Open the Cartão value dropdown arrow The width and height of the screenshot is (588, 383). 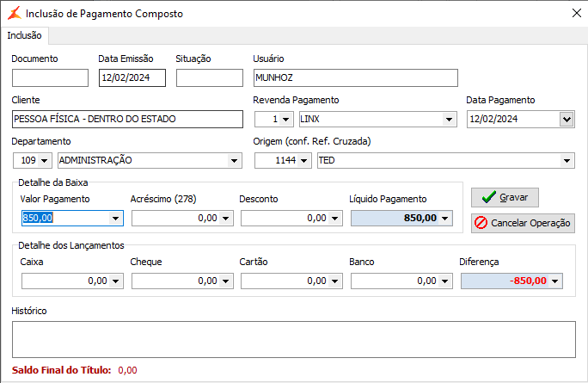pos(335,281)
